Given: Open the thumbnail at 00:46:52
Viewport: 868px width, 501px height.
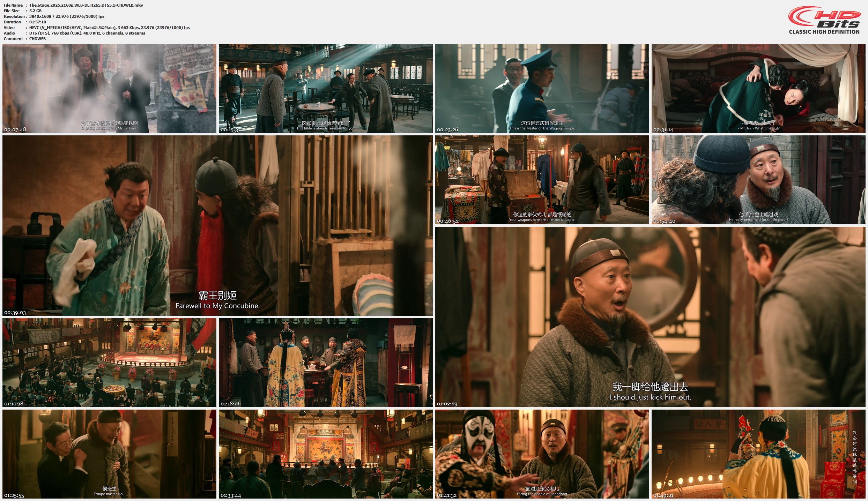Looking at the screenshot, I should tap(542, 180).
